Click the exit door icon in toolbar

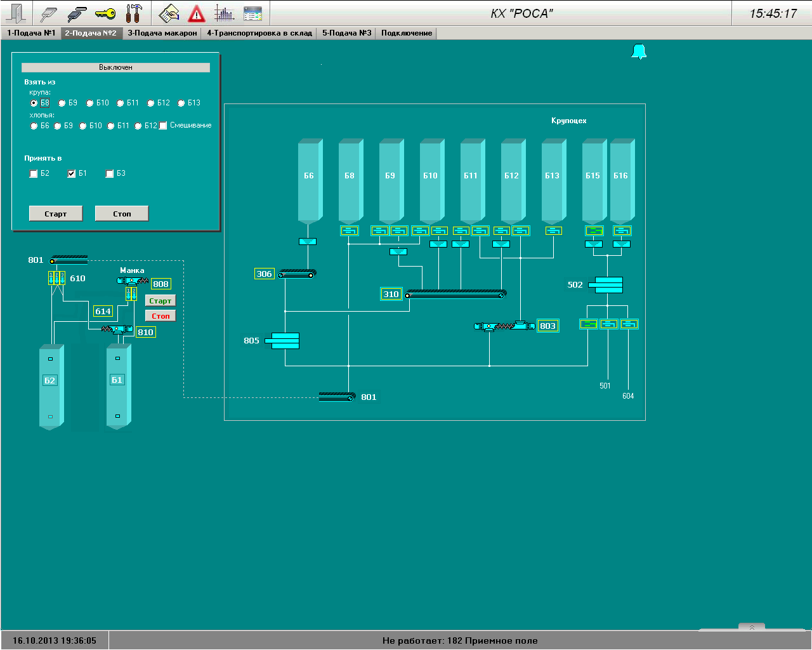tap(17, 13)
